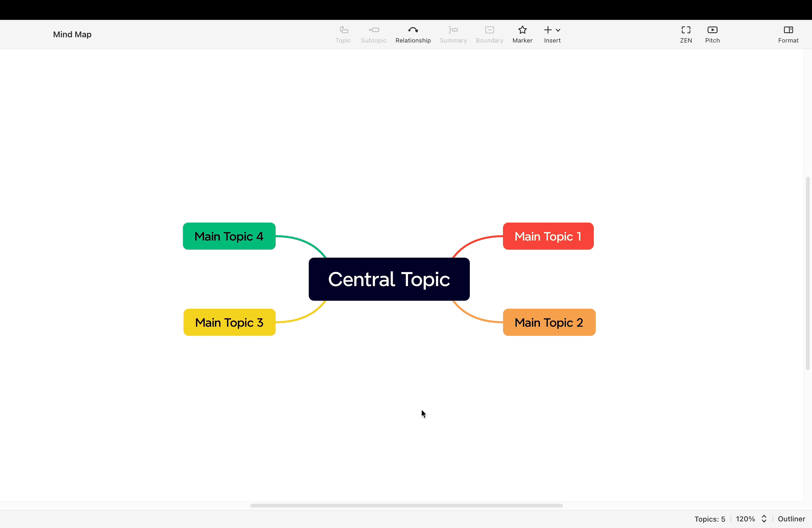This screenshot has height=528, width=812.
Task: Click the horizontal scrollbar thumb
Action: tap(406, 505)
